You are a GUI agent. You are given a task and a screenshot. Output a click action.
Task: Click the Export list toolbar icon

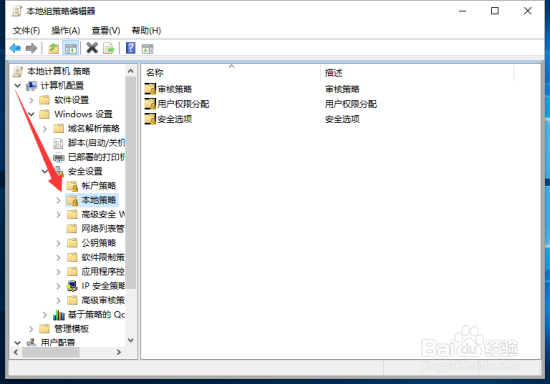(x=108, y=48)
